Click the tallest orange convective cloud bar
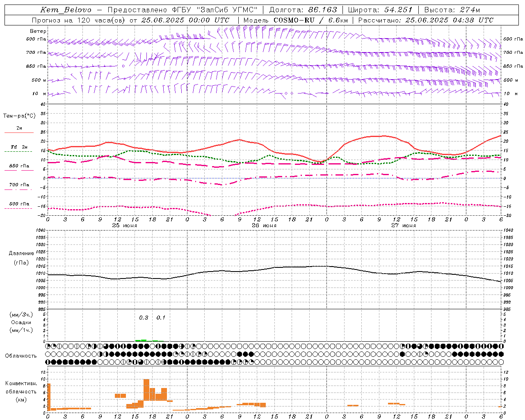This screenshot has height=420, width=525. coord(146,390)
